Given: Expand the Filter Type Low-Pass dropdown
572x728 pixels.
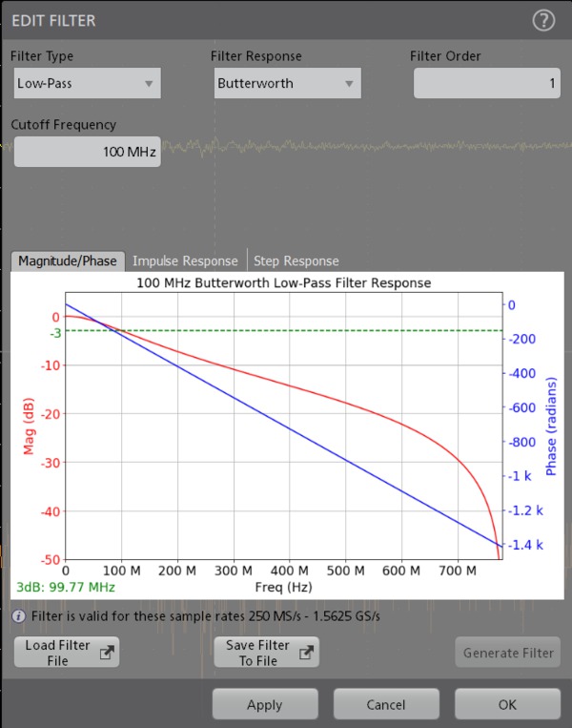Looking at the screenshot, I should point(86,83).
